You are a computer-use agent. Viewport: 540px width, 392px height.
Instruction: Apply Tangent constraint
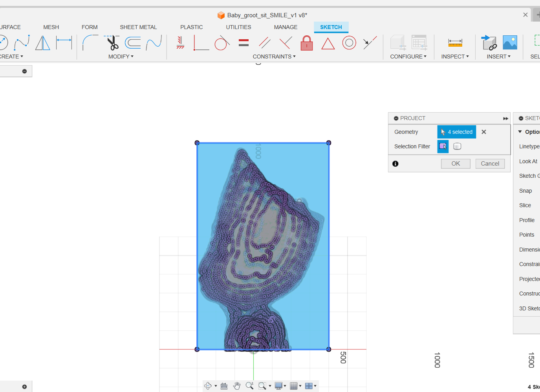[x=222, y=43]
